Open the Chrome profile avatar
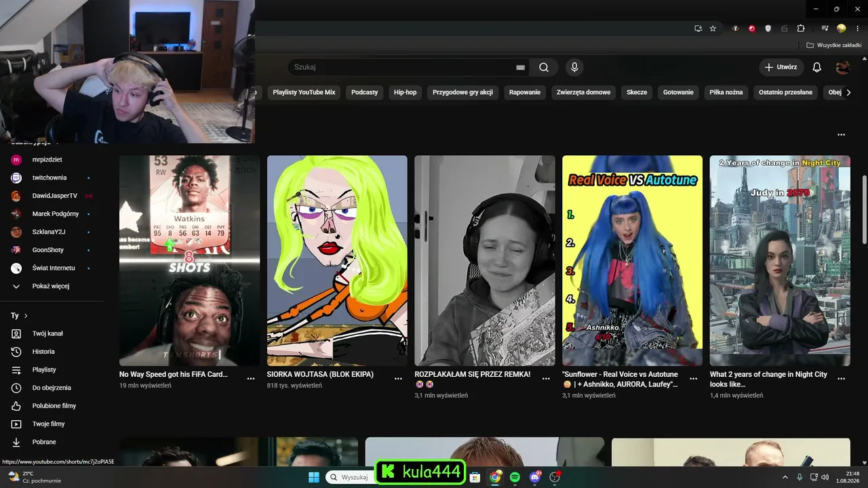 point(842,28)
